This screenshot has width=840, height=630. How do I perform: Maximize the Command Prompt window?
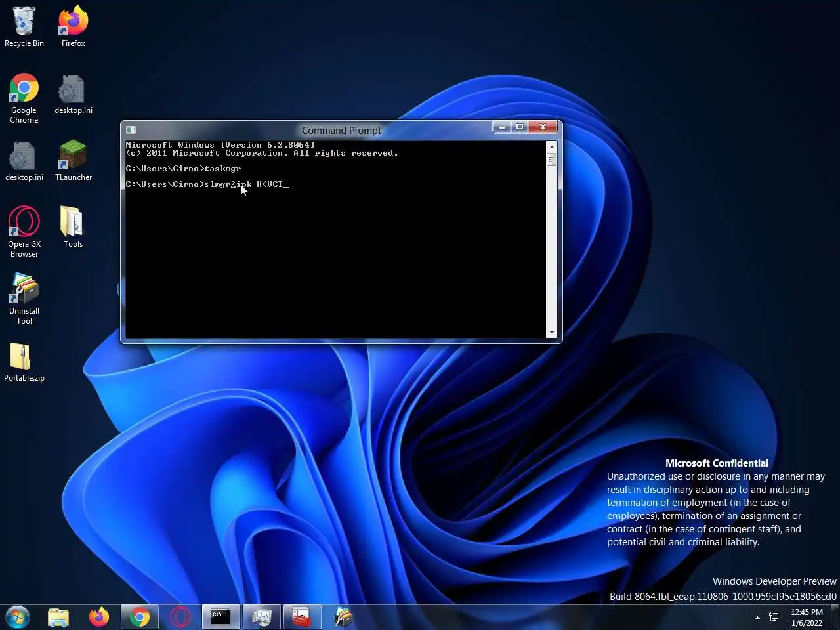tap(520, 127)
